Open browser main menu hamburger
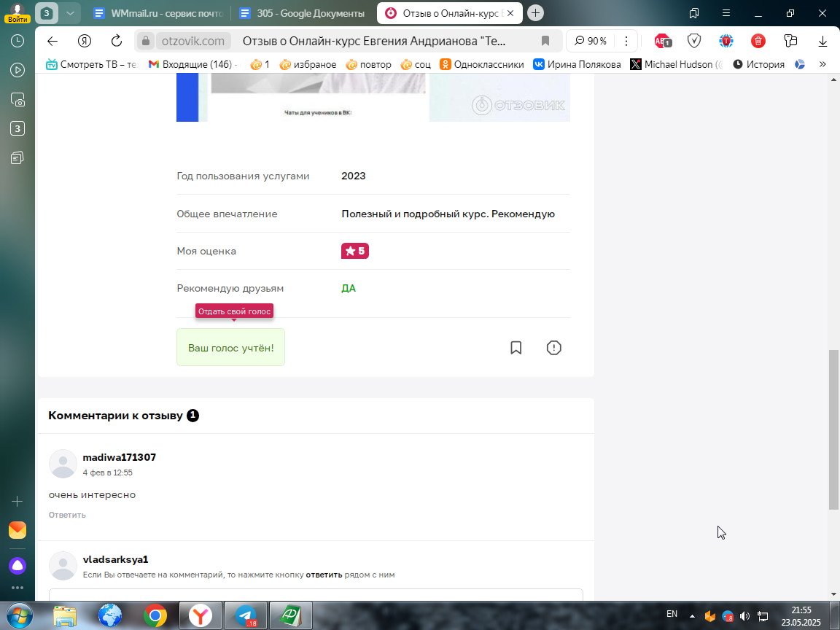 tap(726, 13)
